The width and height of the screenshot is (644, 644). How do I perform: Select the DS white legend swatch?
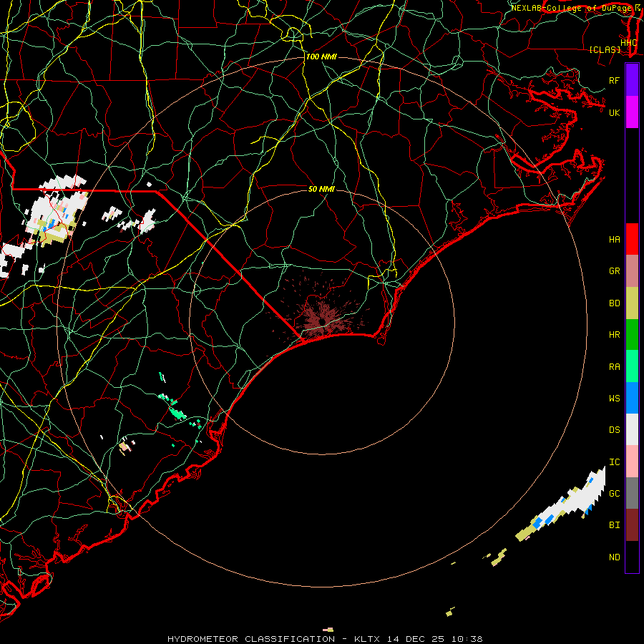(632, 429)
